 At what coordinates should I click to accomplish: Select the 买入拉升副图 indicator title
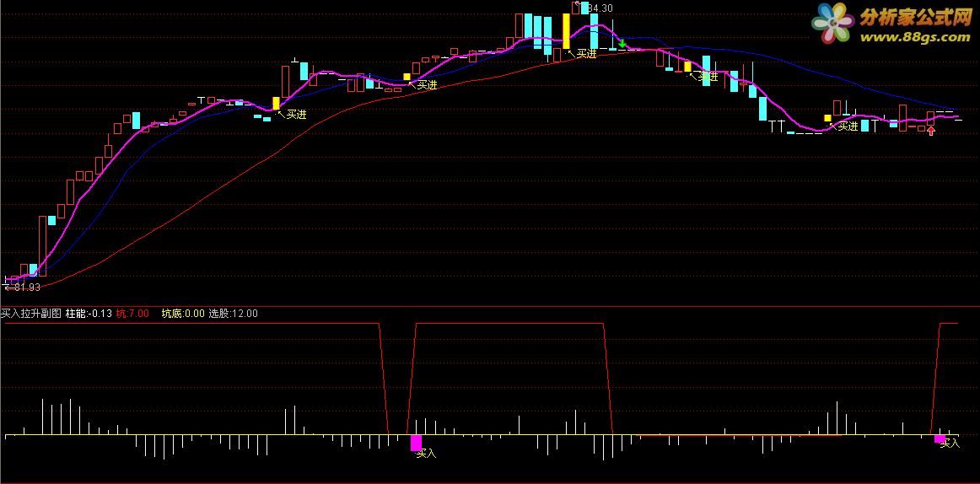pos(30,314)
